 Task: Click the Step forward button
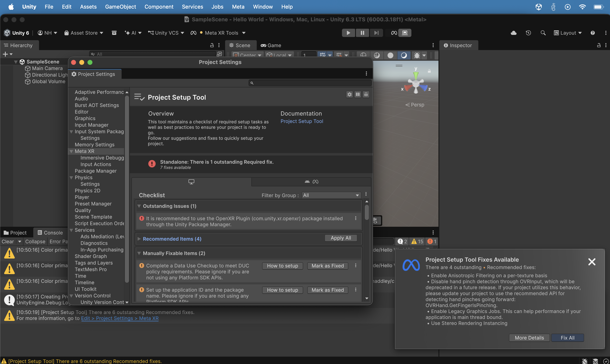click(376, 33)
